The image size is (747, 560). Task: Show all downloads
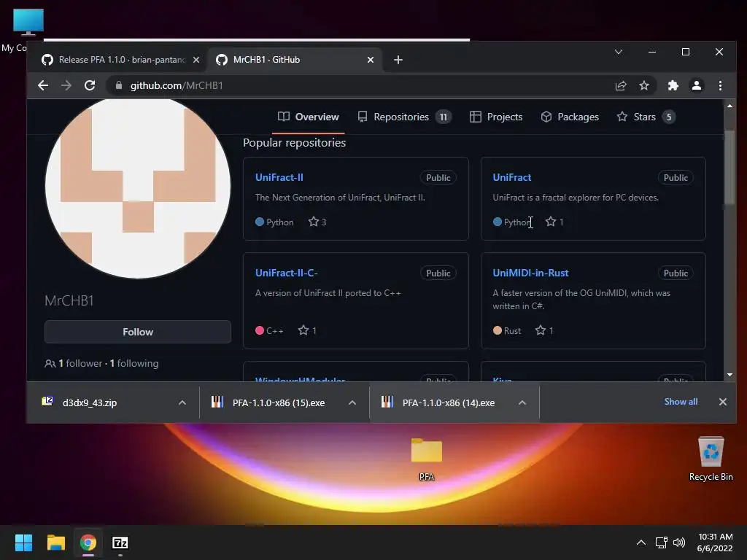(x=681, y=402)
